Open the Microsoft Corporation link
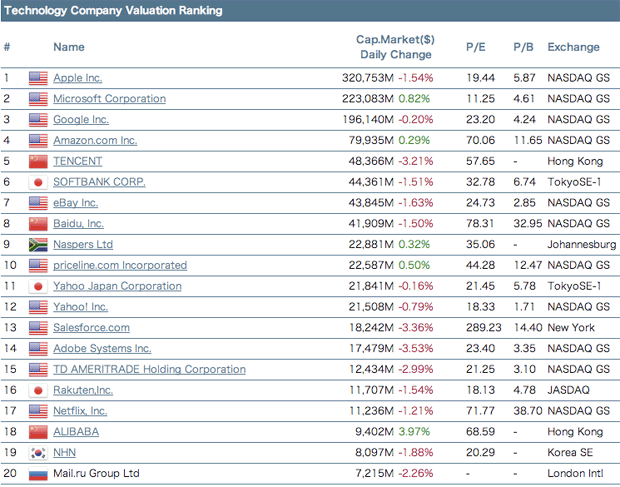 point(110,99)
